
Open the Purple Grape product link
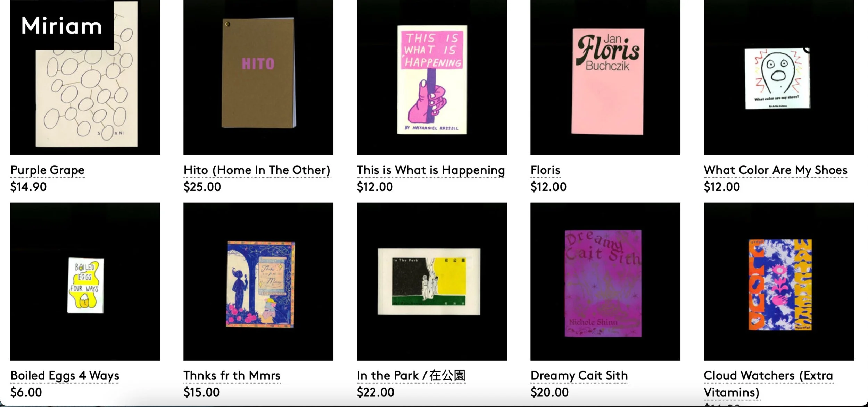pyautogui.click(x=47, y=170)
